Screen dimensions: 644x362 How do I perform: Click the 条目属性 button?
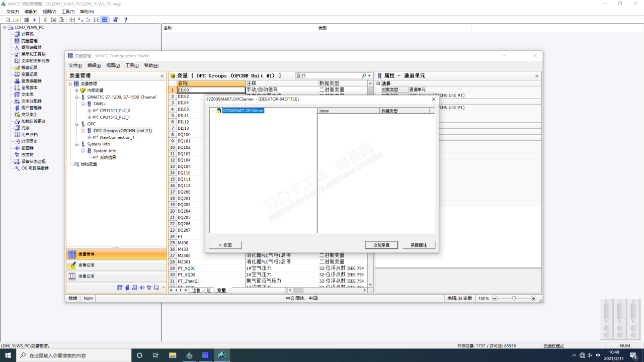pos(419,245)
